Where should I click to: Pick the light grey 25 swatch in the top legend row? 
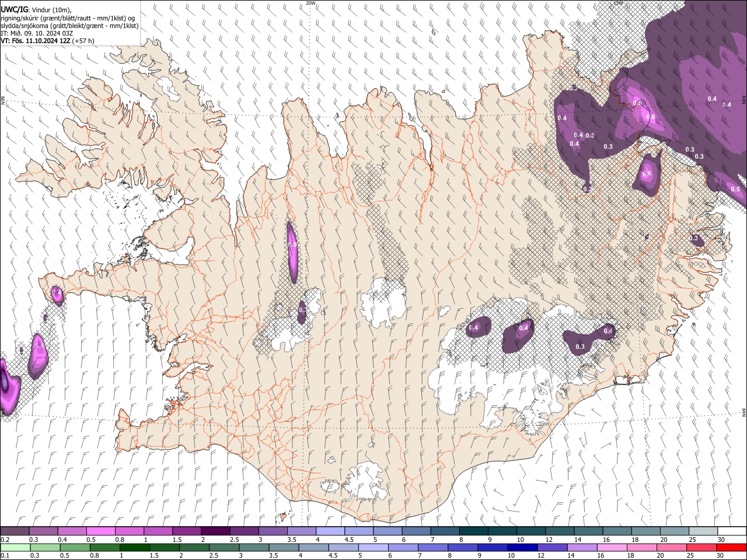703,531
